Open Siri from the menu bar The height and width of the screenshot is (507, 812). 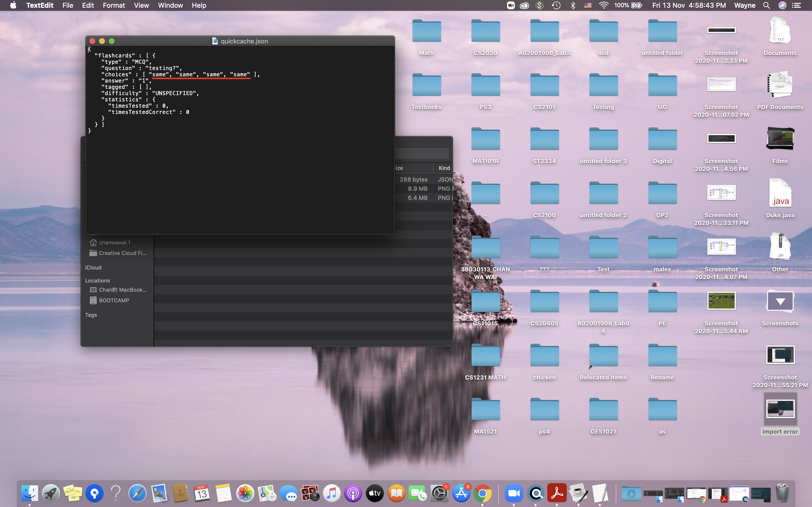tap(782, 5)
